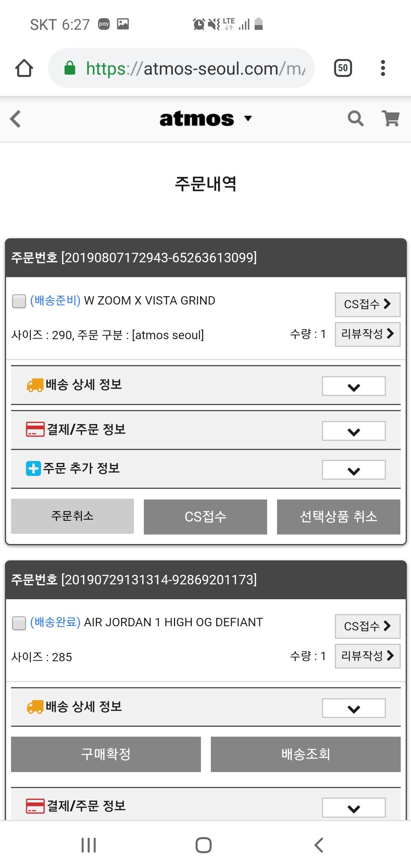Tap the Android recent apps button
Viewport: 411px width, 868px height.
click(89, 845)
